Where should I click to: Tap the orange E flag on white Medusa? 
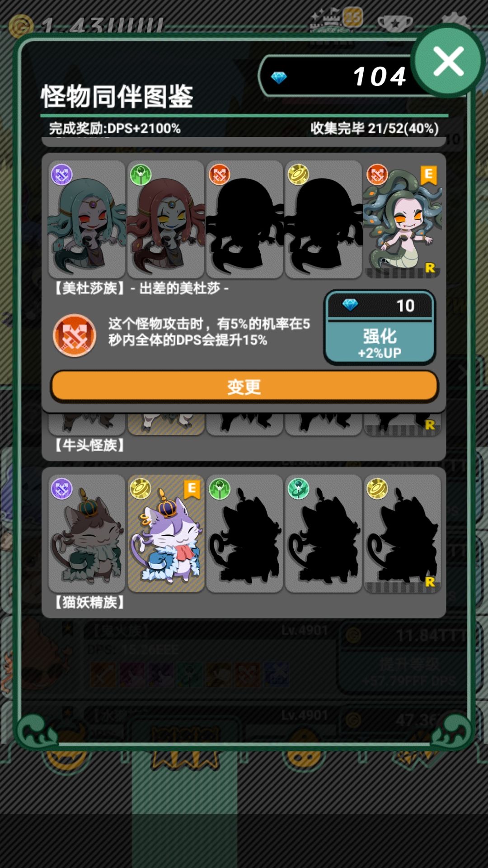(x=429, y=175)
